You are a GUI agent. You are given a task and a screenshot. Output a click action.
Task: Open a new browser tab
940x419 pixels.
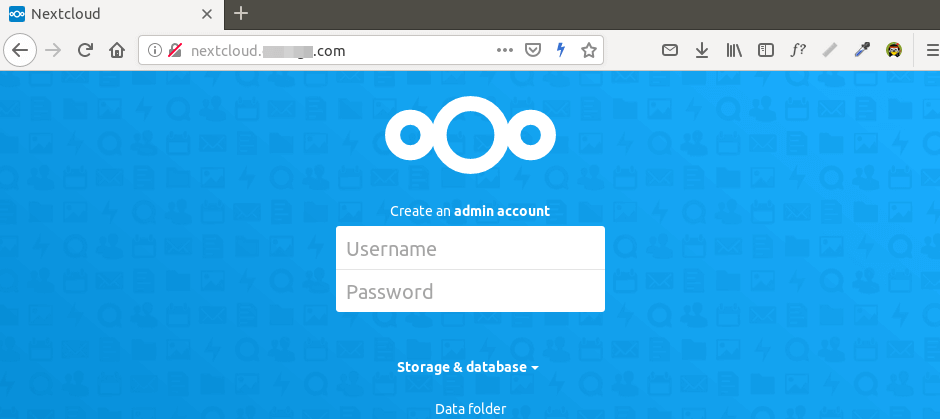click(240, 14)
